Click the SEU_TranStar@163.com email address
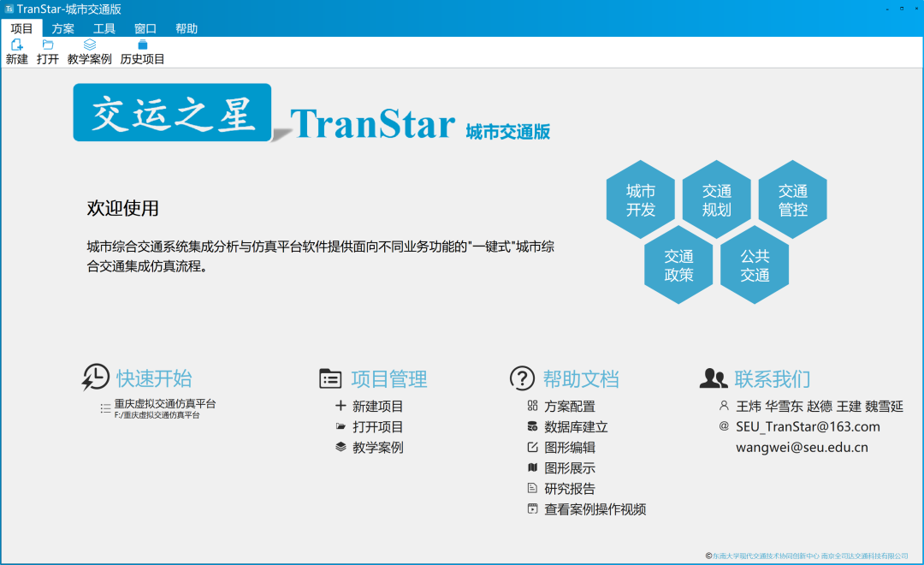 [808, 426]
